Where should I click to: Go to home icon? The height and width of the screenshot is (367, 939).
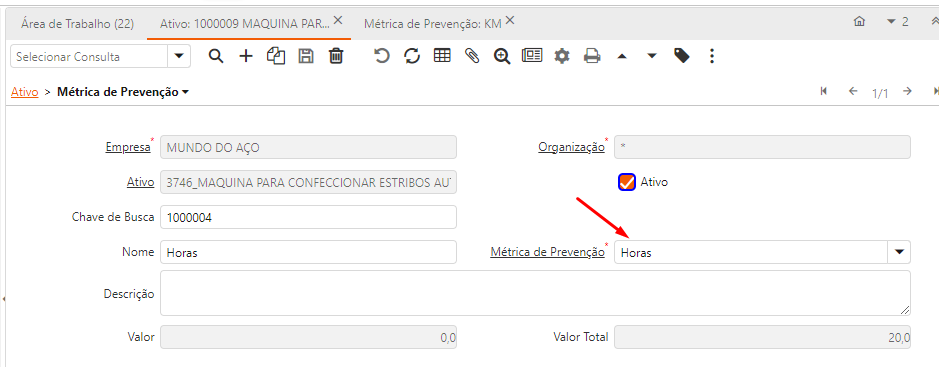tap(859, 22)
